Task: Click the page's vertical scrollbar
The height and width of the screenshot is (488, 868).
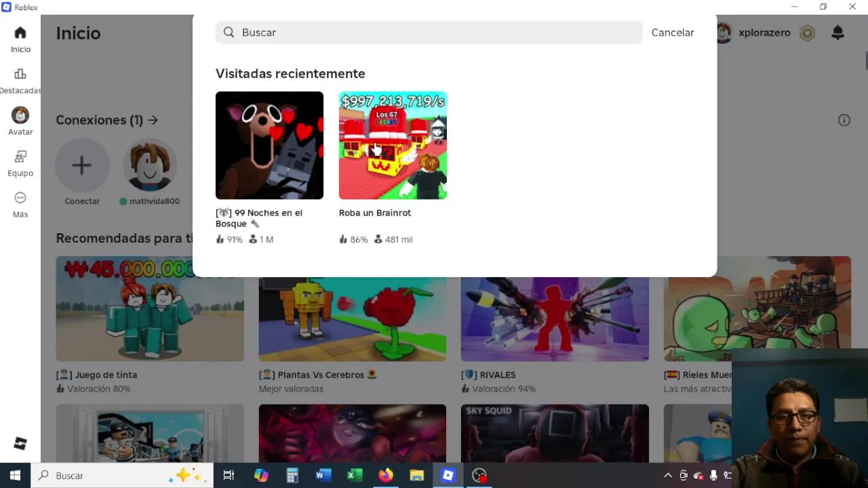Action: tap(866, 60)
